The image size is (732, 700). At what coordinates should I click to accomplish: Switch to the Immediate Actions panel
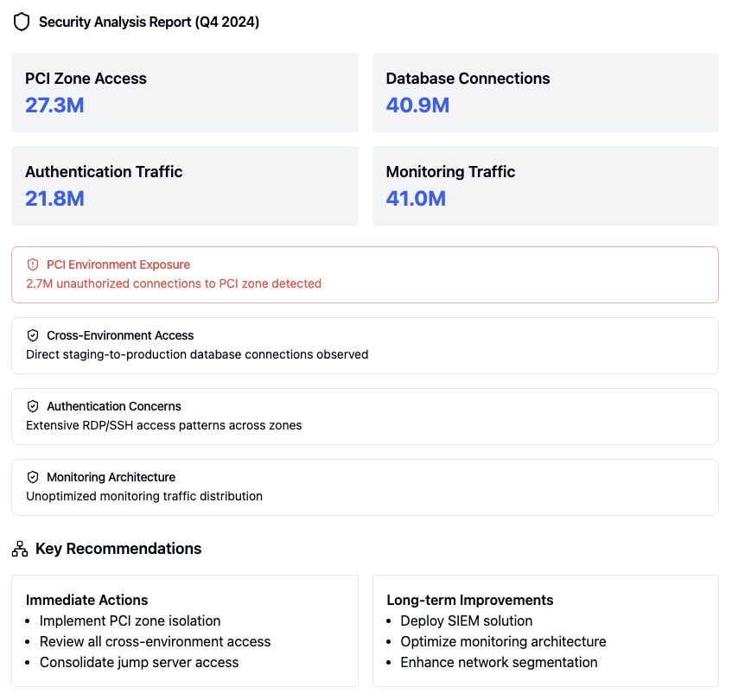[86, 600]
